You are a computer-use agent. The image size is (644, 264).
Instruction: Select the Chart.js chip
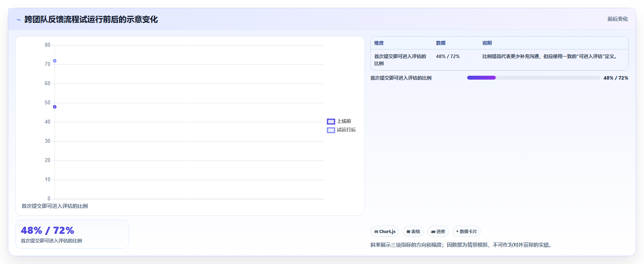coord(385,231)
